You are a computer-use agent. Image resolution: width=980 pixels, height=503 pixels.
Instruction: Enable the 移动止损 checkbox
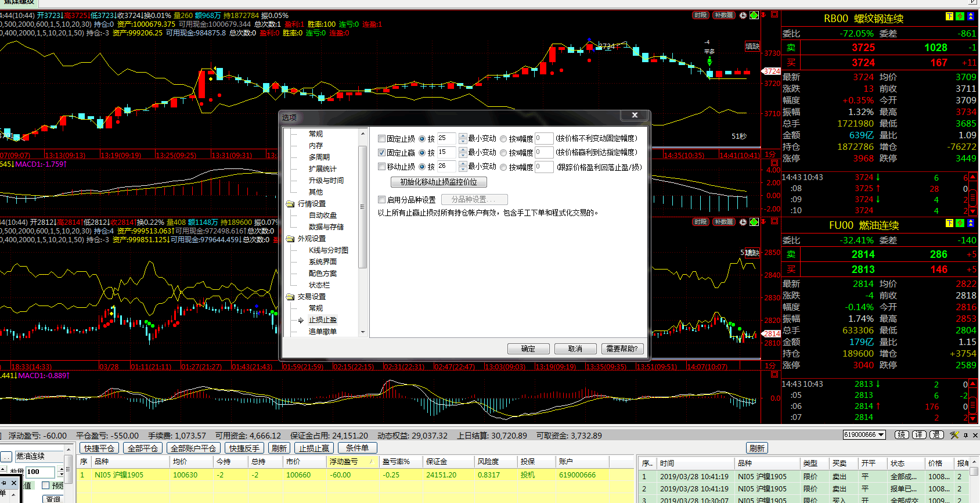[x=381, y=167]
